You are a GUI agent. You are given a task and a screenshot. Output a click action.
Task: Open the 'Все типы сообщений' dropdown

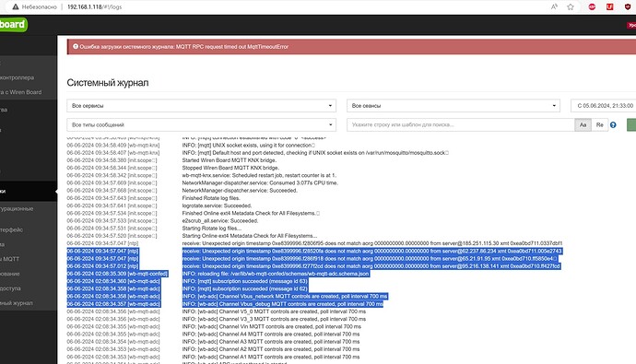[x=202, y=124]
